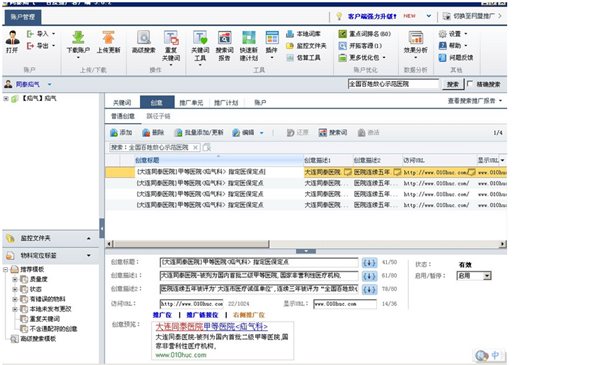Sort by the 创意标题 column header

(x=219, y=160)
